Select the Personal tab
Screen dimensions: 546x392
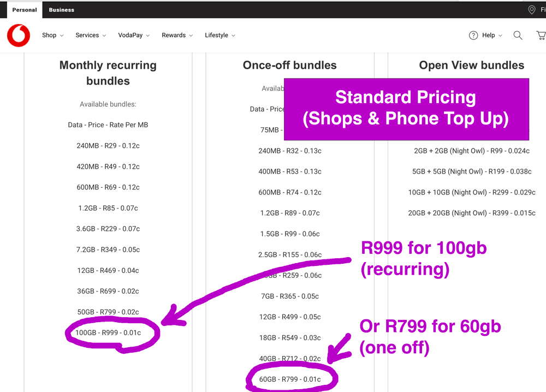[25, 9]
